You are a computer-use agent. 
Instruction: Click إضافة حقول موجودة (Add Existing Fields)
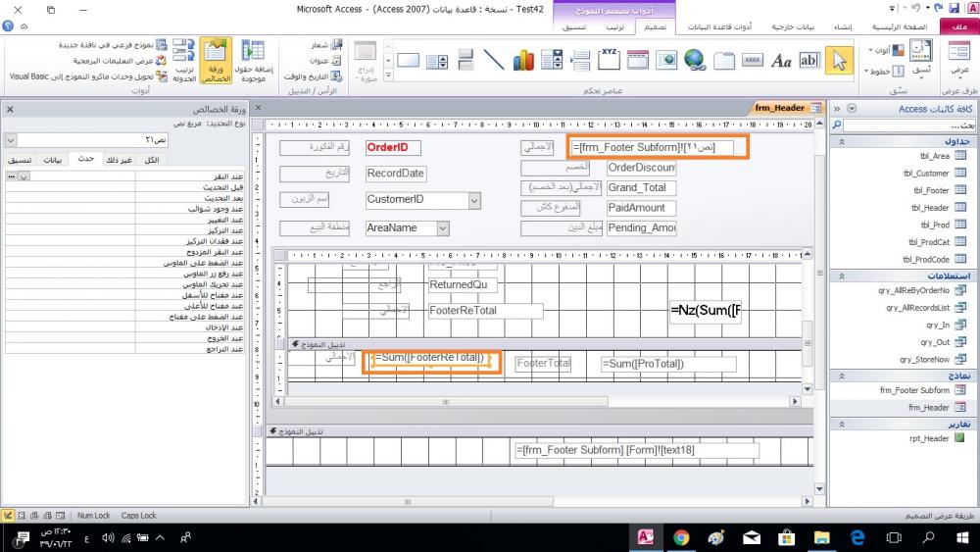(x=253, y=61)
